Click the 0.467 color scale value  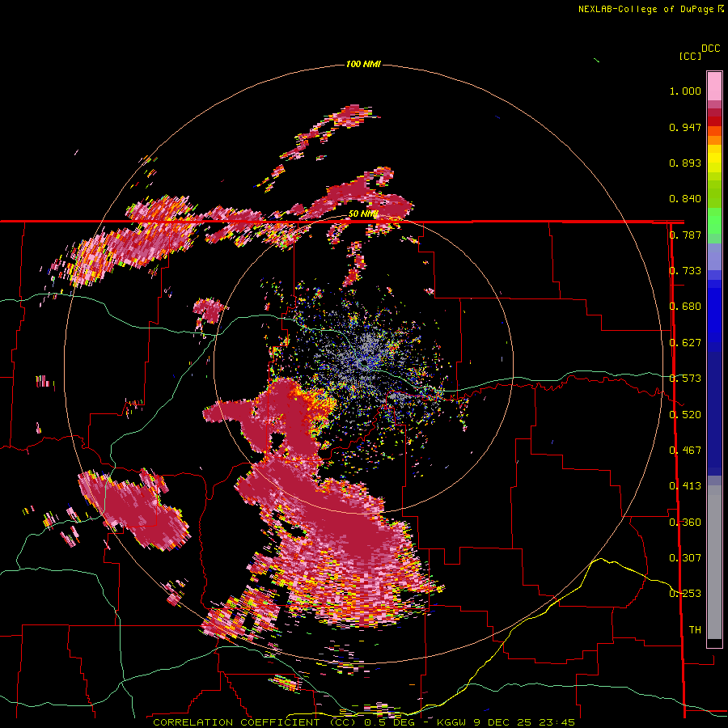coord(685,451)
